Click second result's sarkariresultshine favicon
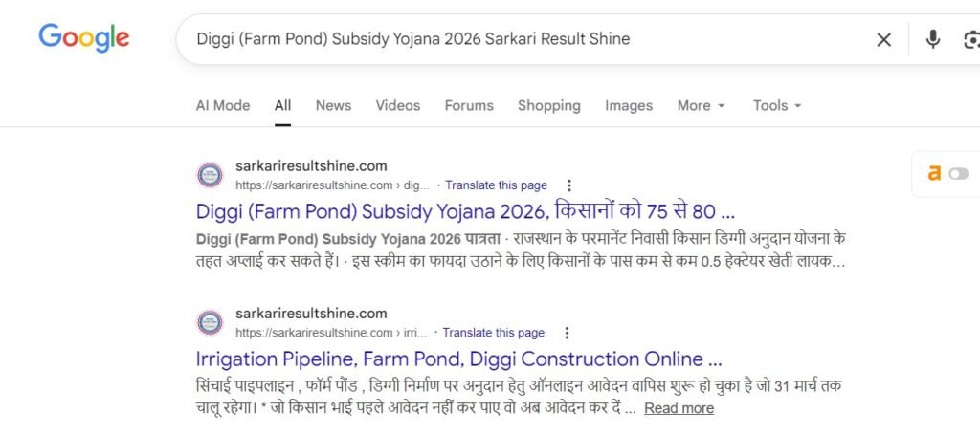This screenshot has width=980, height=435. coord(210,322)
